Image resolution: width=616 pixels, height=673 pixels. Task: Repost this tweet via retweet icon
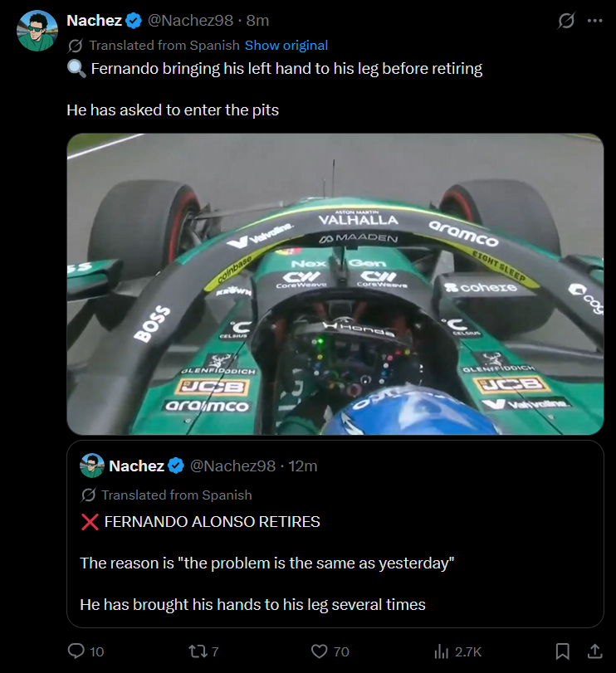[x=198, y=651]
